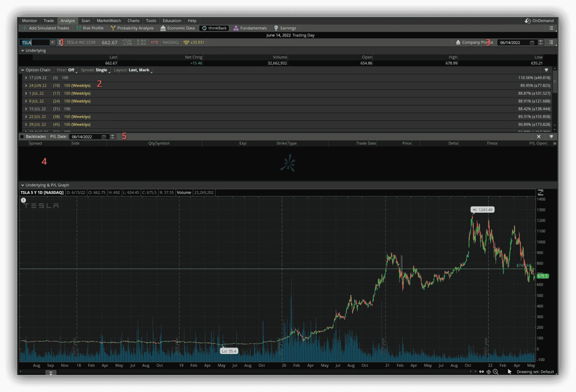
Task: Click the chart alert exclamation icon
Action: click(x=23, y=200)
